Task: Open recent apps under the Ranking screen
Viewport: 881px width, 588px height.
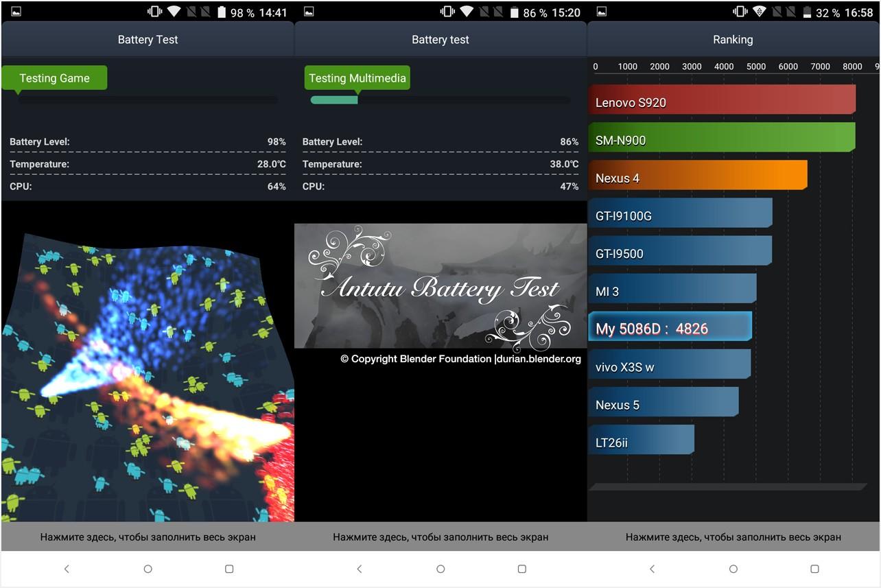Action: 814,569
